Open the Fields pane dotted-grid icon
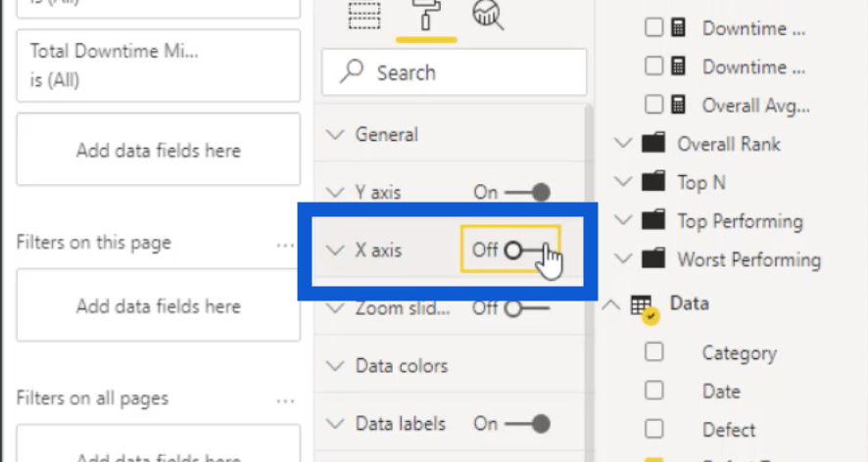The height and width of the screenshot is (462, 868). (x=364, y=15)
